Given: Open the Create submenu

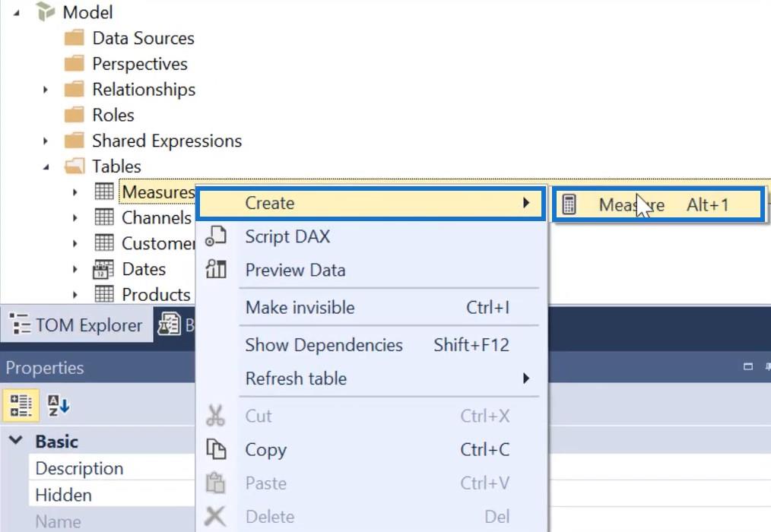Looking at the screenshot, I should point(371,203).
